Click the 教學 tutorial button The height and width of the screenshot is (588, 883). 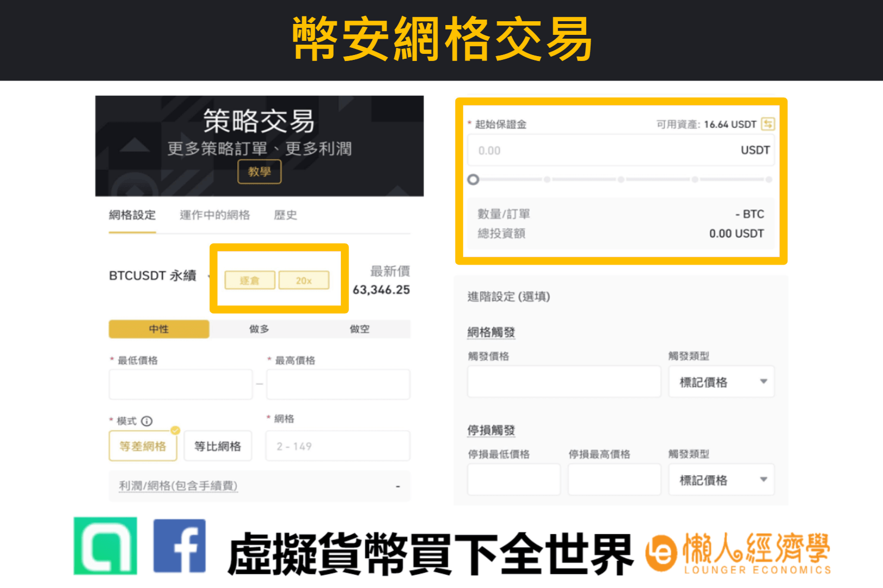coord(259,171)
